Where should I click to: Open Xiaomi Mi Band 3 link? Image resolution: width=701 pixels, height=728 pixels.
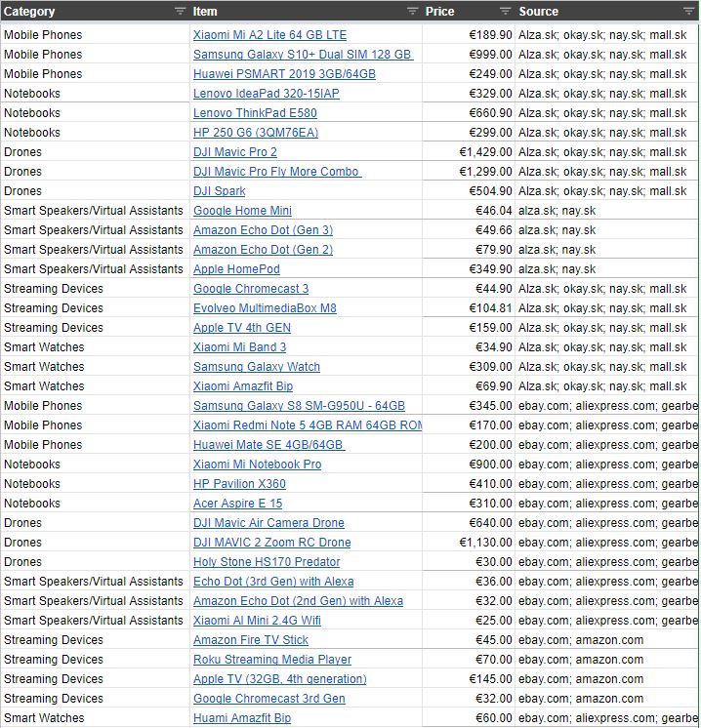[x=240, y=346]
